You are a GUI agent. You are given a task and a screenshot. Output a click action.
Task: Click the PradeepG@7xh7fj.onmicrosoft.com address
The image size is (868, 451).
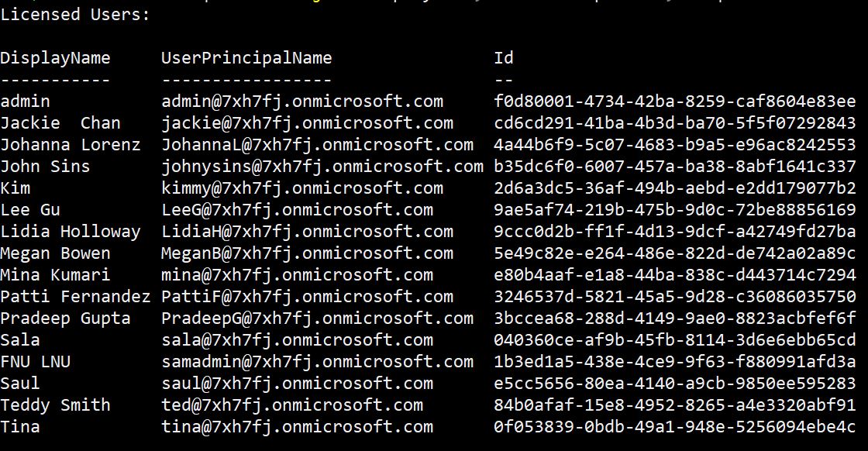[317, 318]
